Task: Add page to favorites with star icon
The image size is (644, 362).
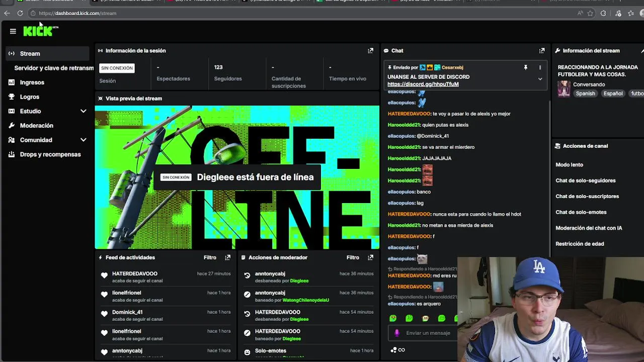Action: [590, 13]
